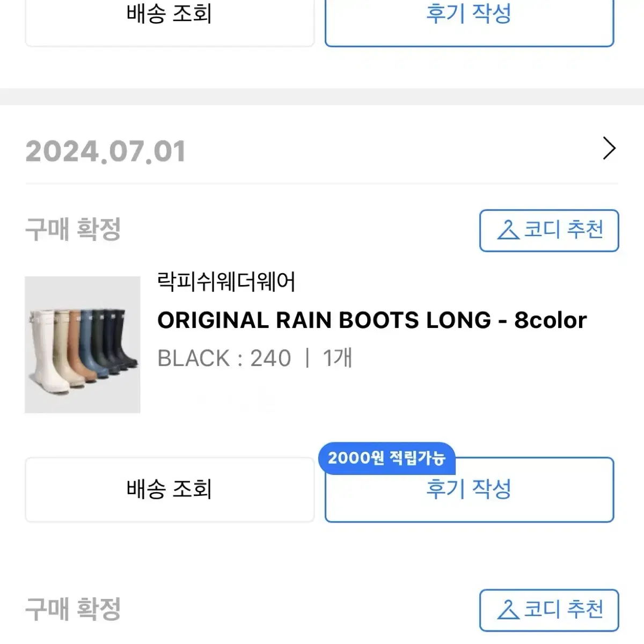The height and width of the screenshot is (644, 644).
Task: Click the hanger icon at bottom order
Action: point(508,610)
